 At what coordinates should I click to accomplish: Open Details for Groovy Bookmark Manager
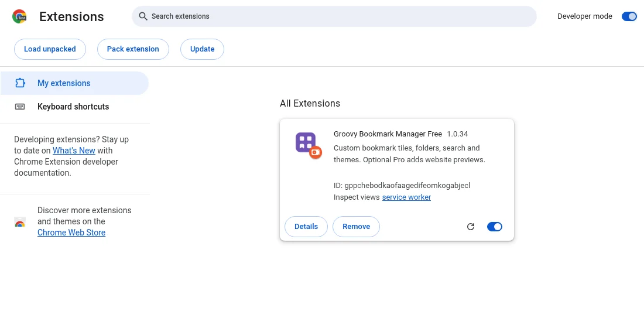(x=306, y=227)
